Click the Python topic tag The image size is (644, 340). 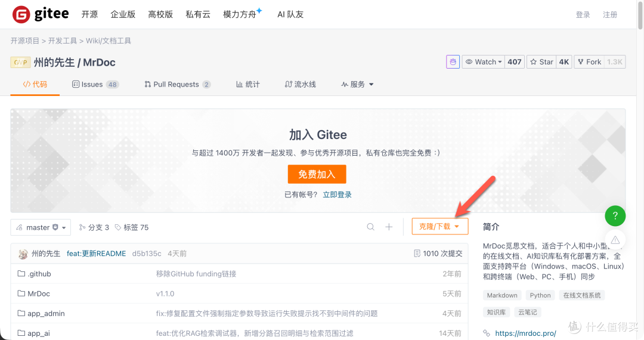pos(540,295)
